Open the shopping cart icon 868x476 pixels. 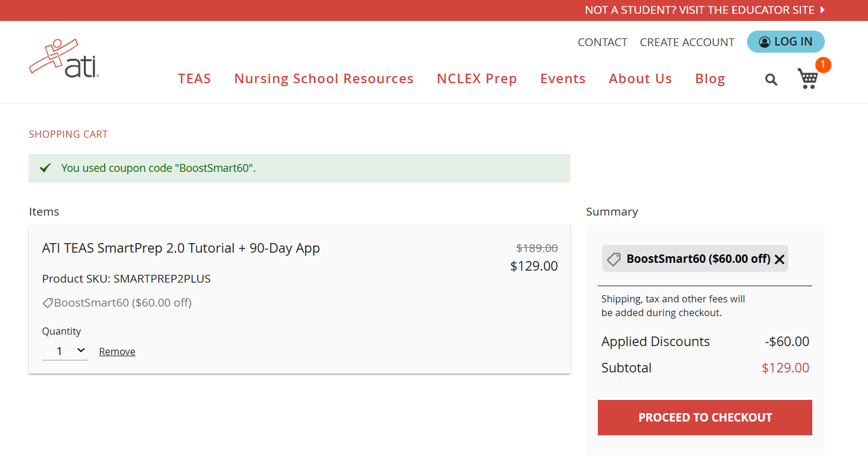click(807, 79)
